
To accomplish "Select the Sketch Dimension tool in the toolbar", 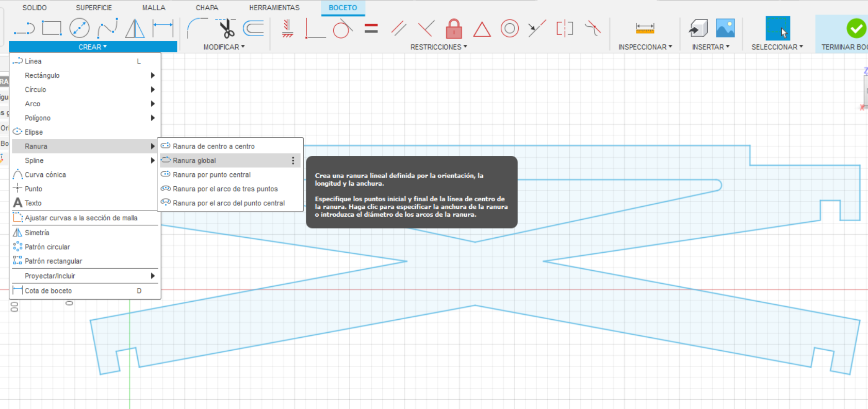I will pyautogui.click(x=163, y=28).
